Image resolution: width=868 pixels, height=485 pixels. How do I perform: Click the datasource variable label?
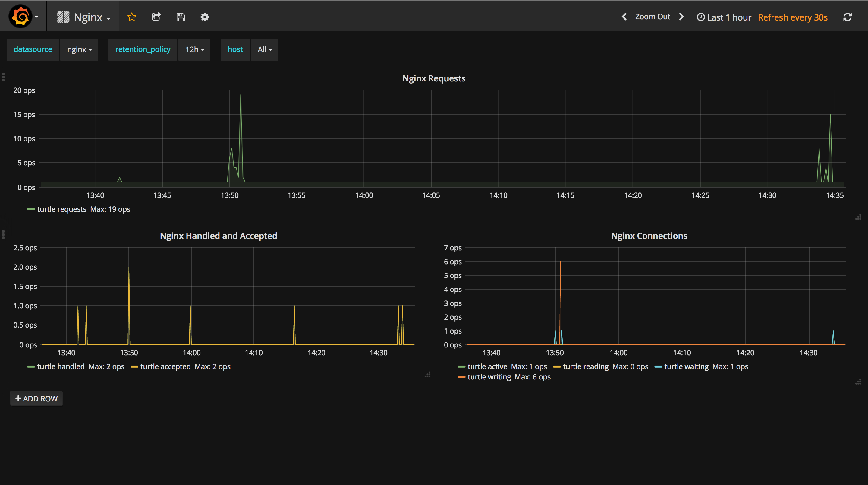tap(33, 49)
